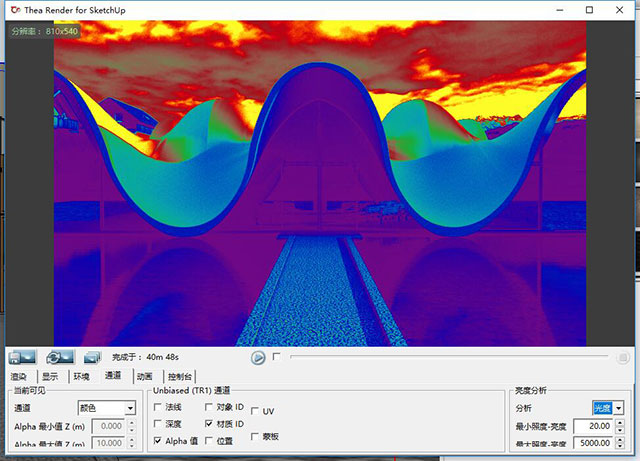Image resolution: width=640 pixels, height=461 pixels.
Task: Click the 最小照度-亮度 value field
Action: click(594, 426)
